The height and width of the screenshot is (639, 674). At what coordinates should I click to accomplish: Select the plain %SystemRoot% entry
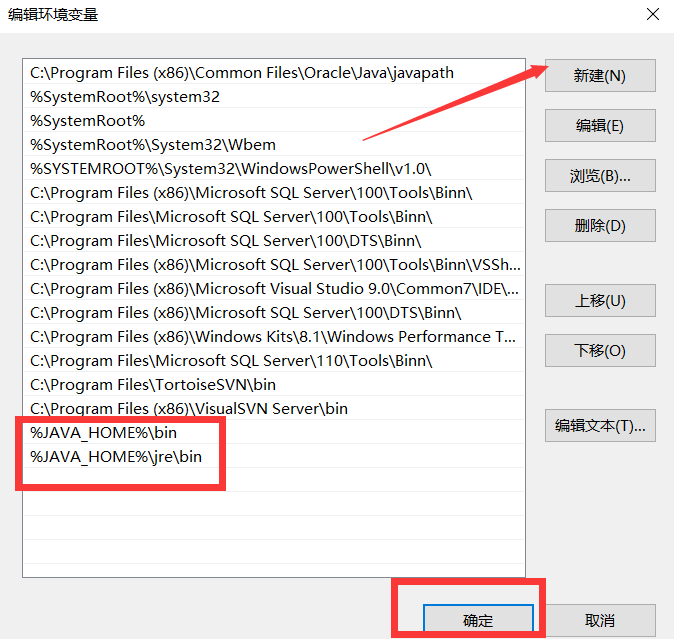coord(274,121)
